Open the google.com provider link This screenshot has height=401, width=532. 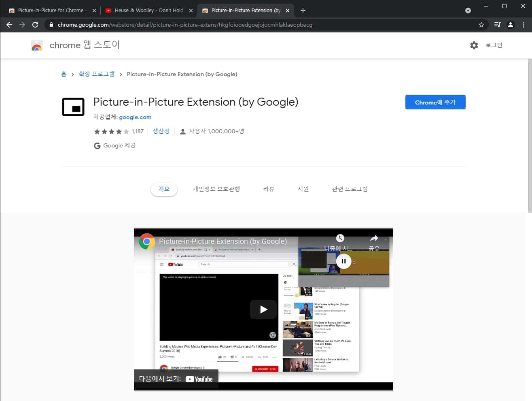135,117
